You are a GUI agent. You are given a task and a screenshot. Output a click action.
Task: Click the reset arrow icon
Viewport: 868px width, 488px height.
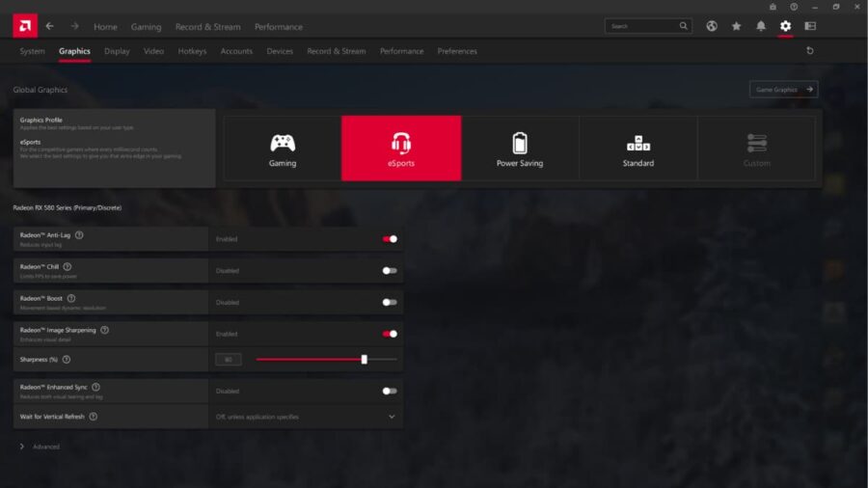click(810, 51)
